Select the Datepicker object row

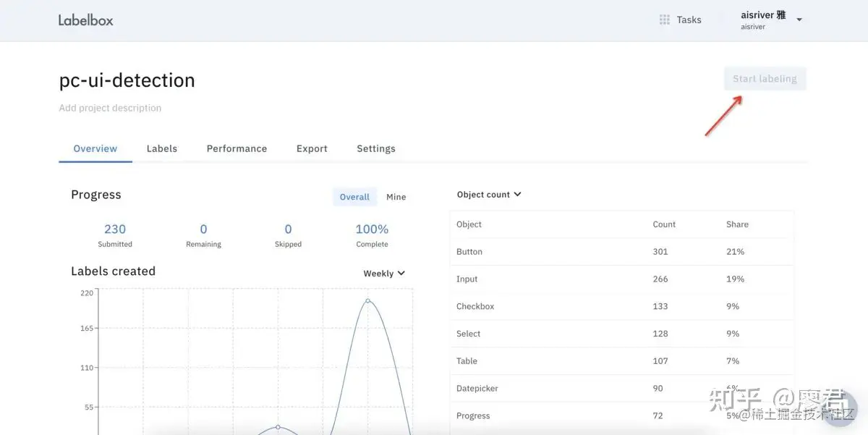point(621,389)
